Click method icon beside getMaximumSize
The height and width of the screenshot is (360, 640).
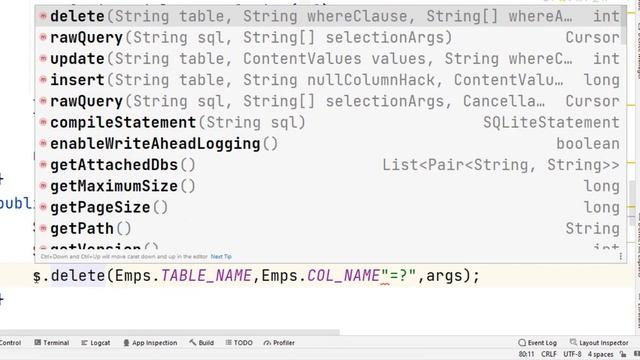(x=43, y=186)
